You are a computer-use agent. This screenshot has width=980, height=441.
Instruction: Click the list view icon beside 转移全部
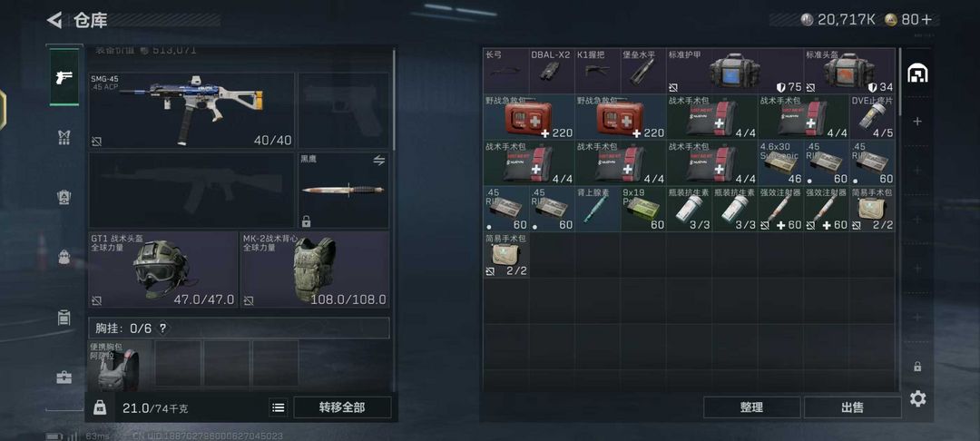click(279, 407)
